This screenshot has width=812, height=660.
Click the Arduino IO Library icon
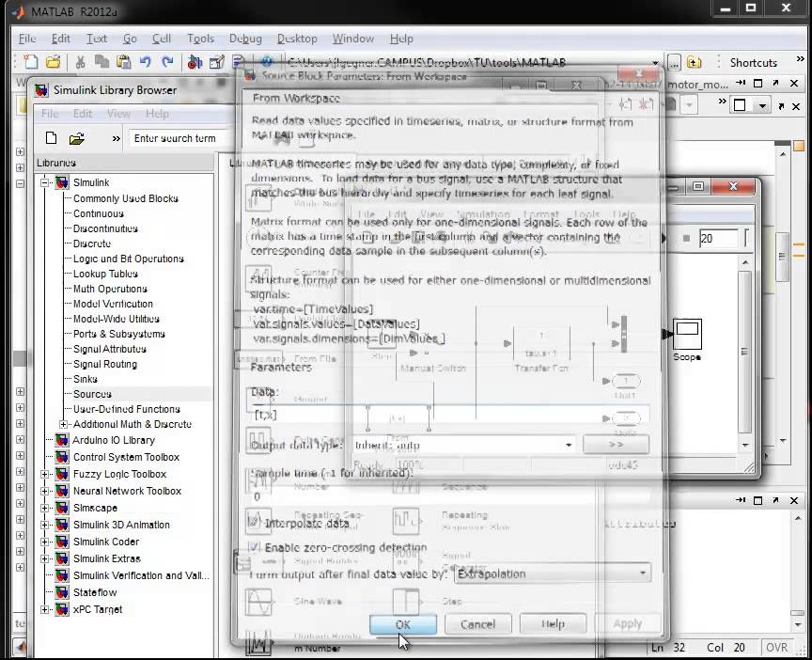(x=62, y=440)
